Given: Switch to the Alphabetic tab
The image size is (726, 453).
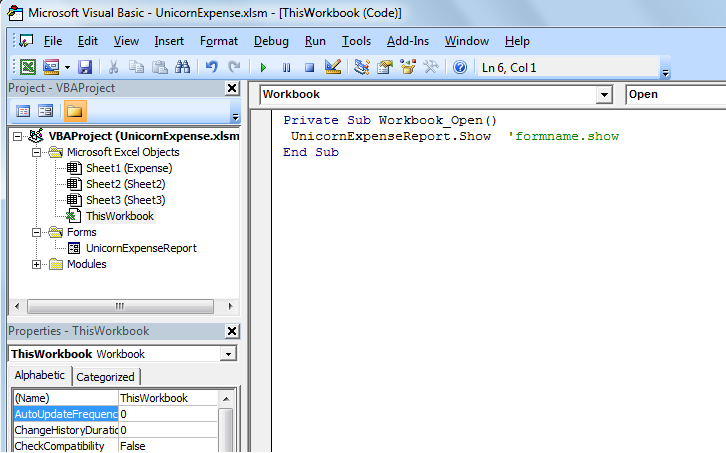Looking at the screenshot, I should coord(40,375).
